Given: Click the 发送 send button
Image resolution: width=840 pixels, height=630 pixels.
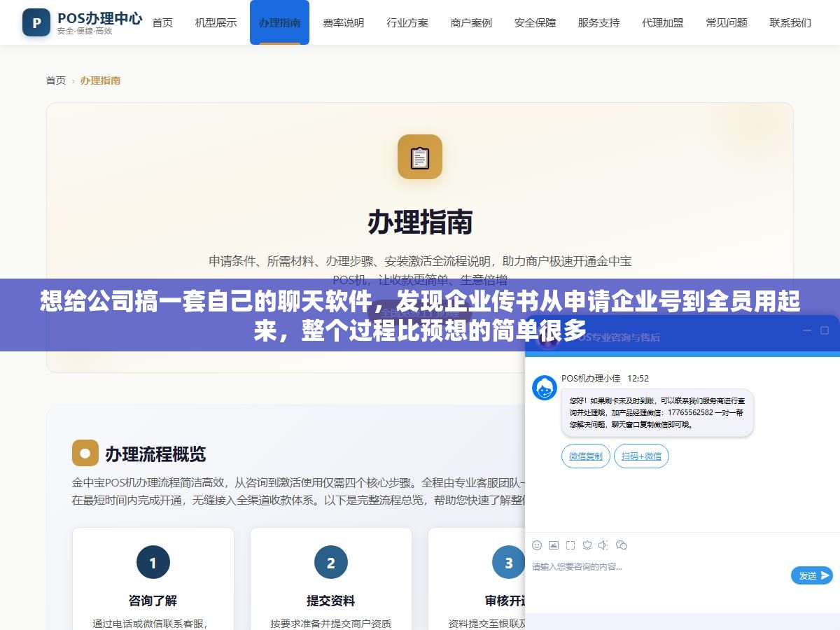Looking at the screenshot, I should point(812,575).
